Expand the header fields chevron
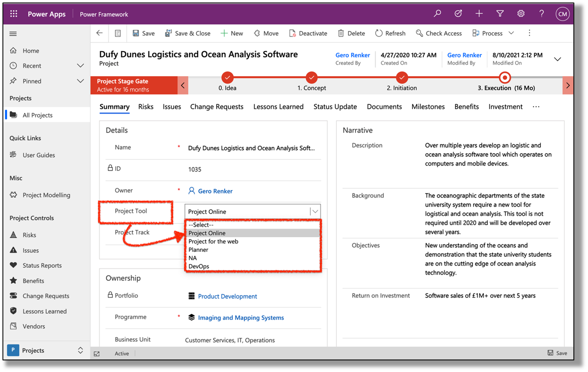 (x=557, y=59)
